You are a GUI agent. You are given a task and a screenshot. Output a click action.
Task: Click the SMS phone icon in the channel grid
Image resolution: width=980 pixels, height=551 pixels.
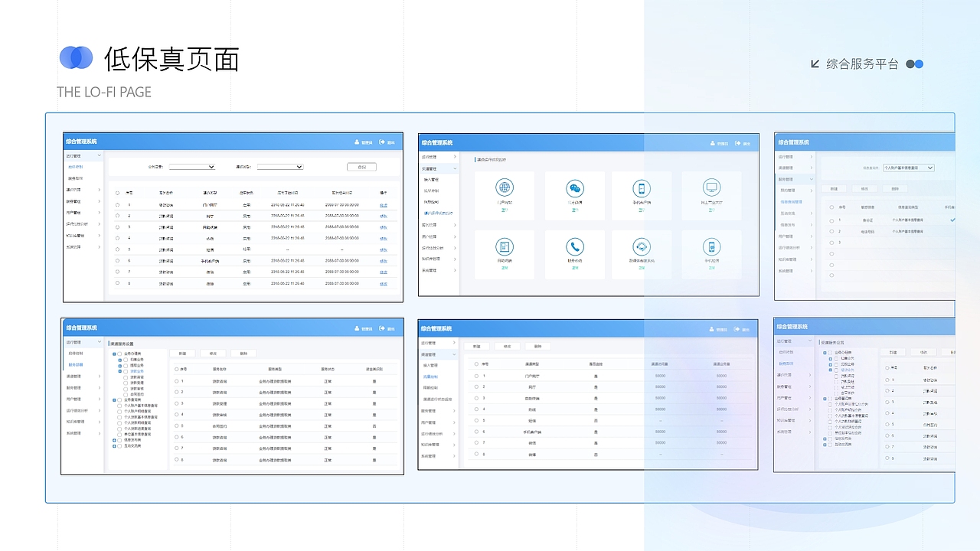pos(712,246)
